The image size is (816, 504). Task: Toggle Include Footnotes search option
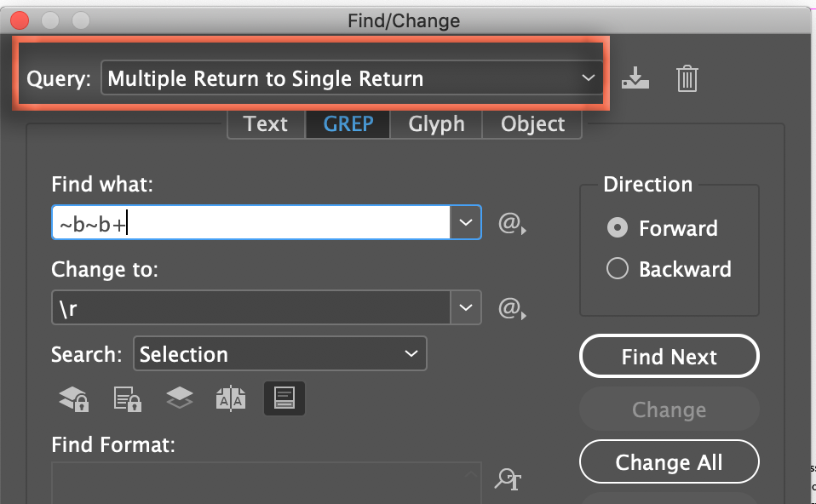(x=284, y=398)
